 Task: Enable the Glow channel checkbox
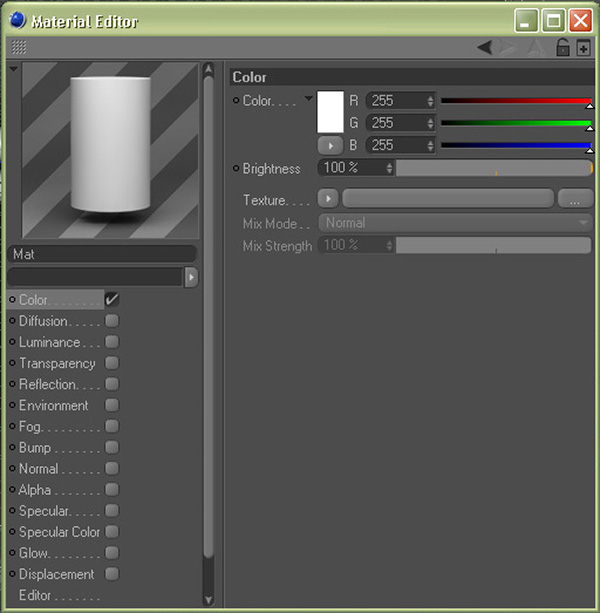(x=112, y=553)
